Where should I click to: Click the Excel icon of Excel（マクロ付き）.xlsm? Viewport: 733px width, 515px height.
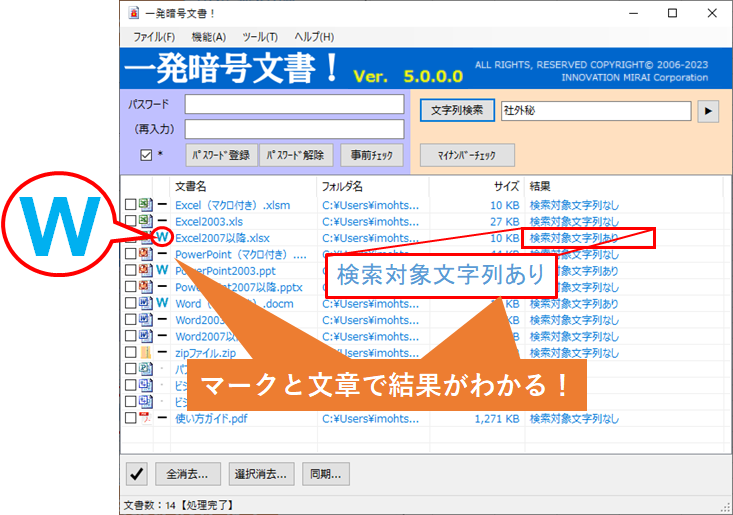pos(145,204)
